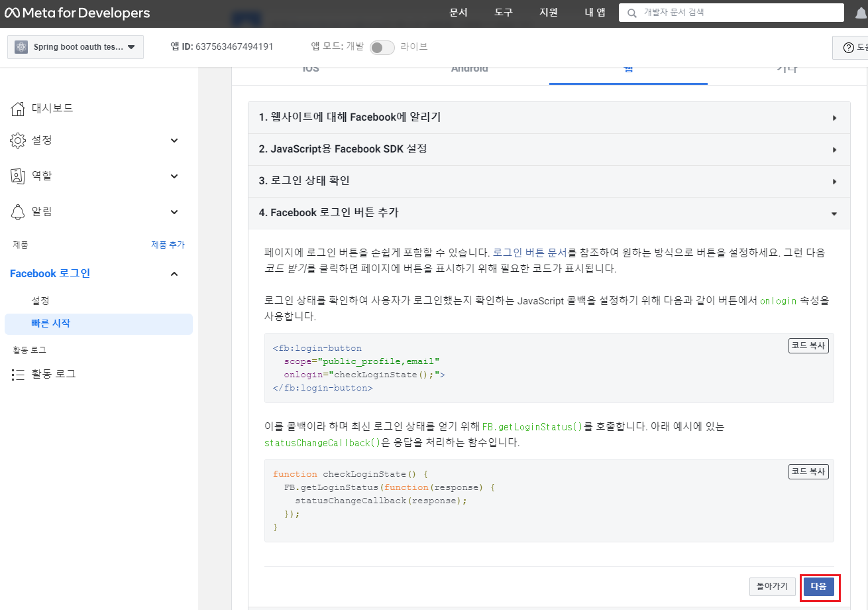This screenshot has height=610, width=868.
Task: Click the app gear icon beside Spring boot oauth
Action: (x=21, y=47)
